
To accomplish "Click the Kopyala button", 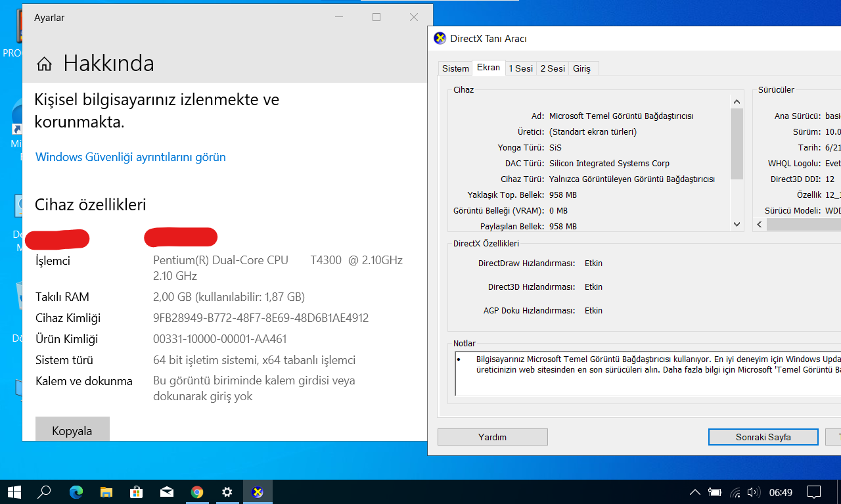I will (x=72, y=429).
